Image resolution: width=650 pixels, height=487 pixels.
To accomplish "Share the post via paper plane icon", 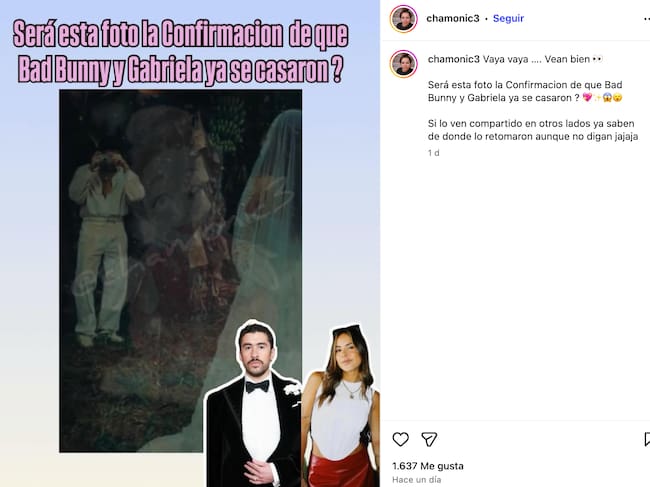I will point(429,439).
